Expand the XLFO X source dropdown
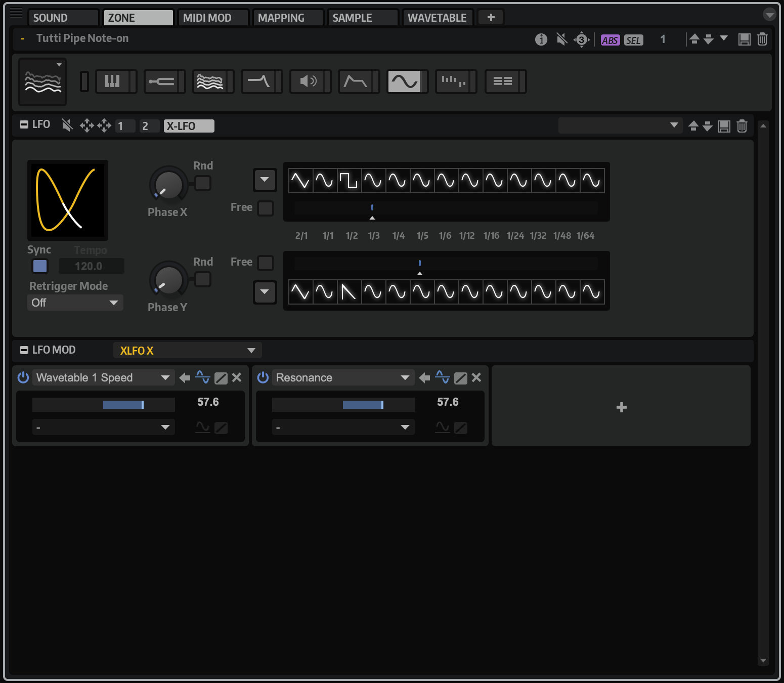The image size is (784, 683). (187, 351)
